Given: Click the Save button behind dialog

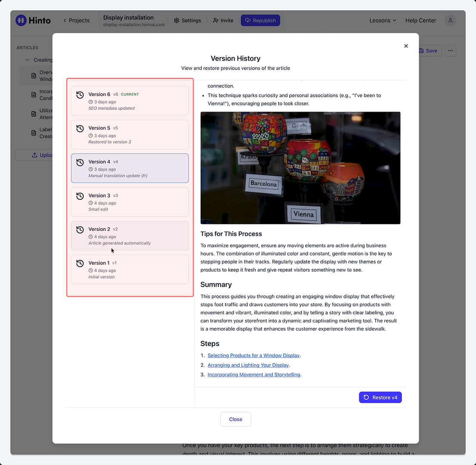Looking at the screenshot, I should pos(429,51).
